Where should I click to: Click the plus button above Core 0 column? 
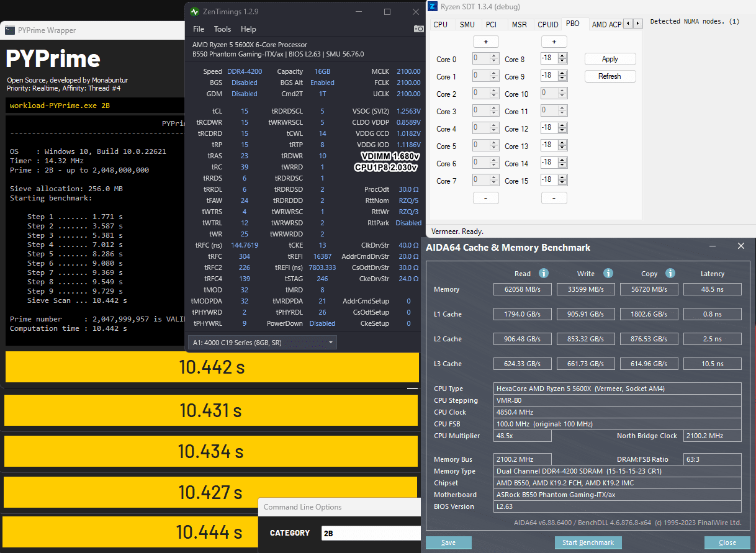485,42
